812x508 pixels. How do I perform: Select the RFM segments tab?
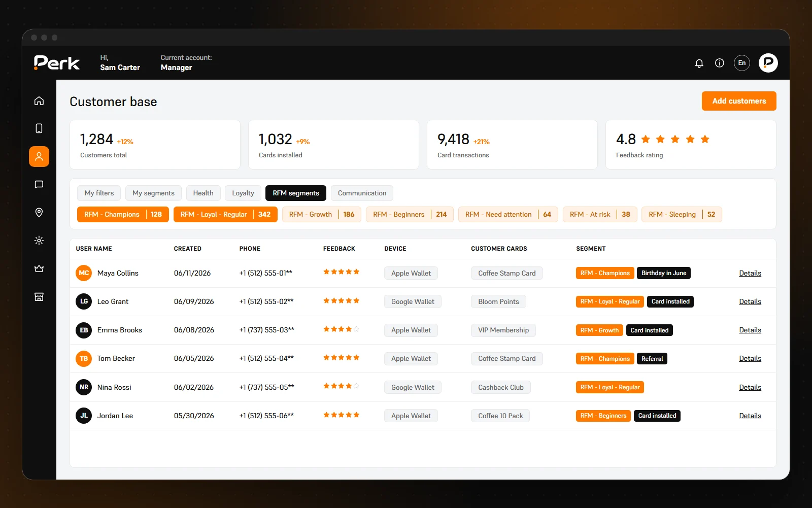[296, 193]
